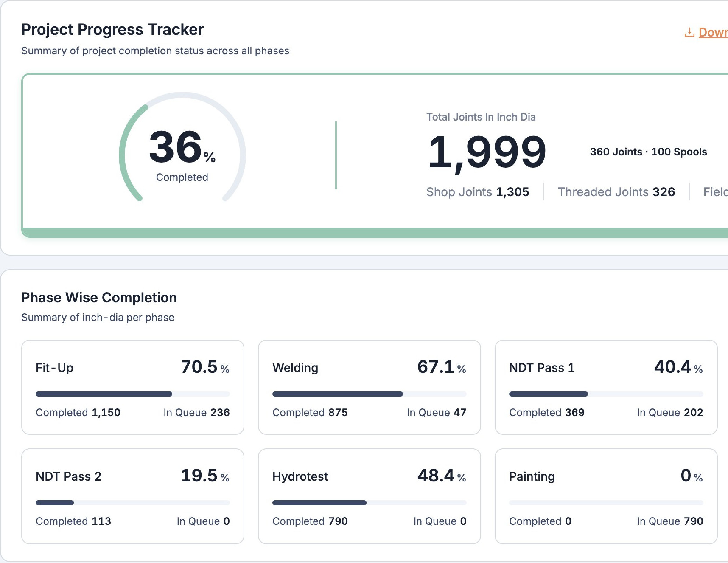Click the 67.1 % Welding percentage
Screen dimensions: 728x563
[442, 367]
